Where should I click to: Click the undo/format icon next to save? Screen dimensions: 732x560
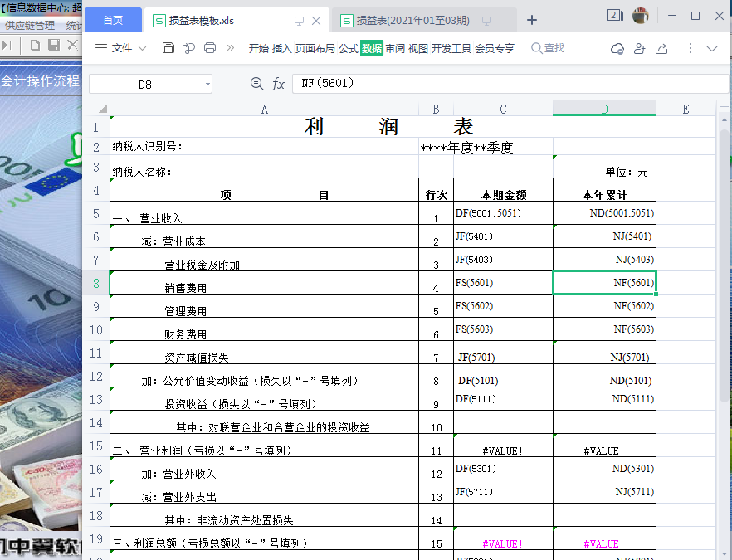point(189,47)
